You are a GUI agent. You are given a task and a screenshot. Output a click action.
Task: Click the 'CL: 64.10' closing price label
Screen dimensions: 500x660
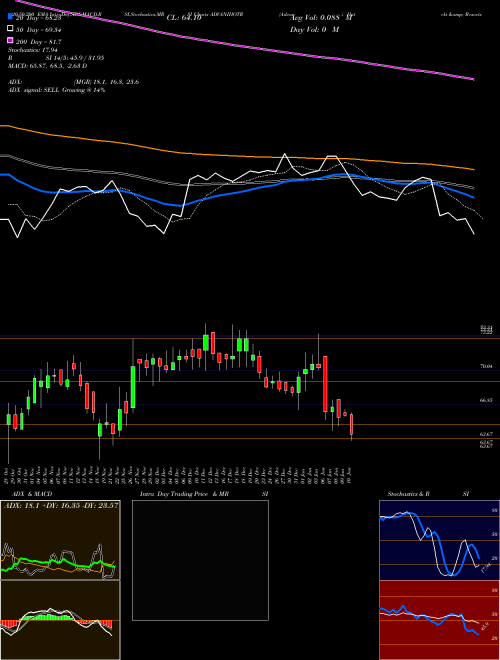(184, 18)
